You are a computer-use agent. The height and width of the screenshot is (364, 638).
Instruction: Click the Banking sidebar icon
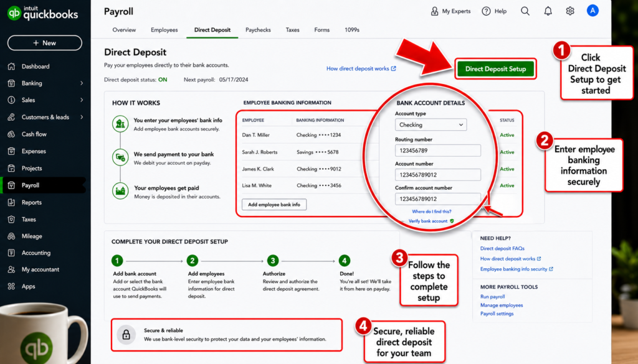tap(11, 83)
